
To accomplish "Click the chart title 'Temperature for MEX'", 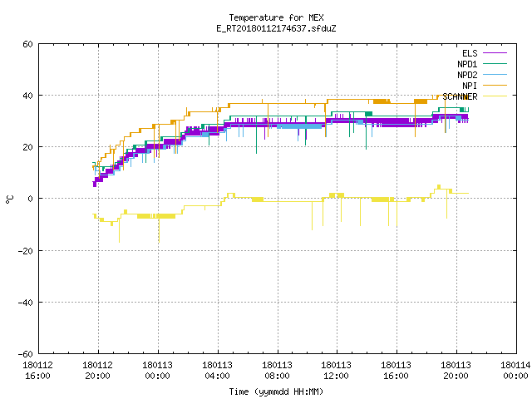I will tap(276, 17).
